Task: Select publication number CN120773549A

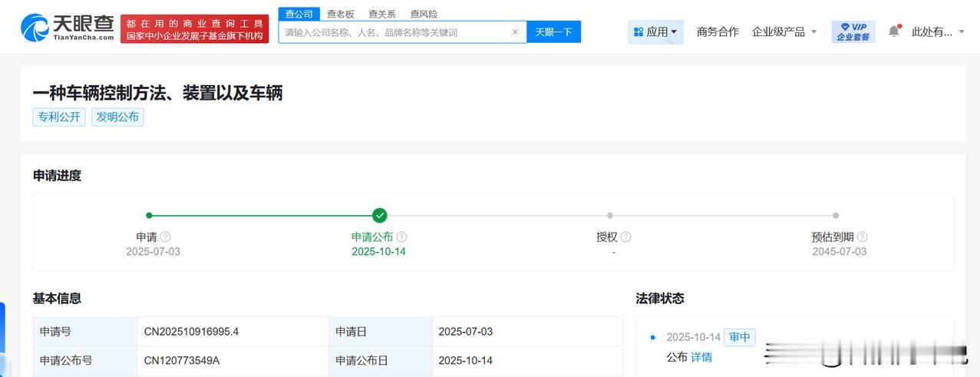Action: click(182, 360)
